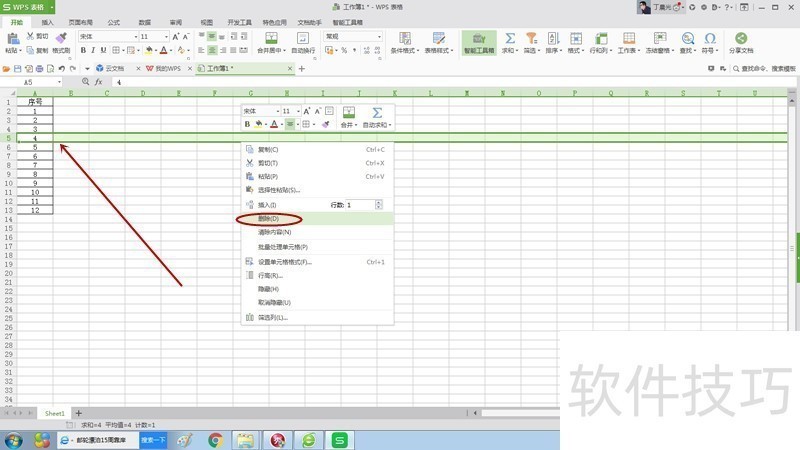Open the Data (数据) ribbon tab

coord(145,22)
